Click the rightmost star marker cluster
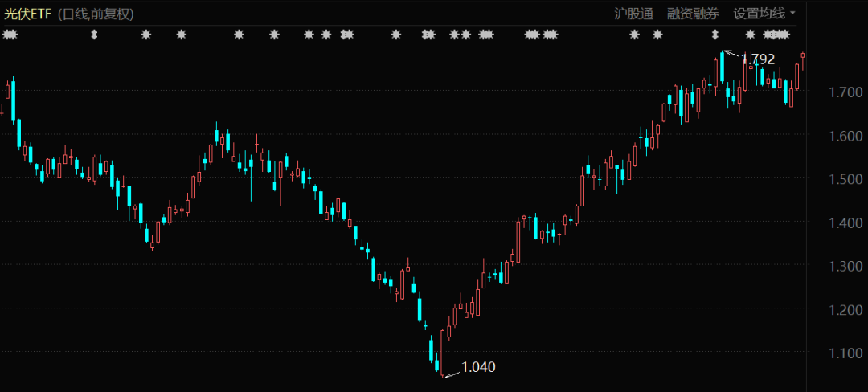The width and height of the screenshot is (868, 392). pos(776,35)
